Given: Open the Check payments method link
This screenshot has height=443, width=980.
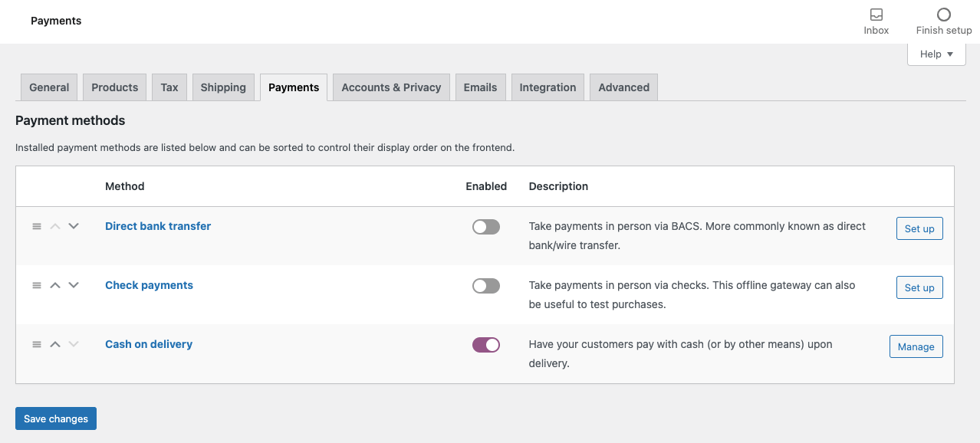Looking at the screenshot, I should (149, 285).
